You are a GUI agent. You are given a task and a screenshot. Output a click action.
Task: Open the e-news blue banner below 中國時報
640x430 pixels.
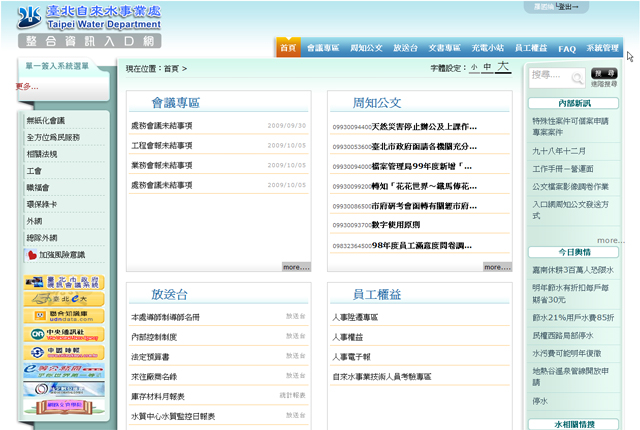tap(64, 370)
